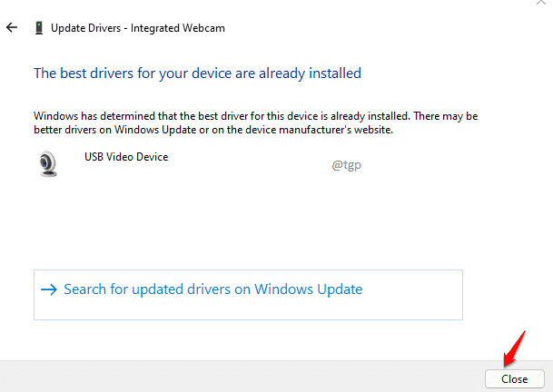Image resolution: width=553 pixels, height=392 pixels.
Task: Click the blue arrow in the search option
Action: [x=49, y=289]
